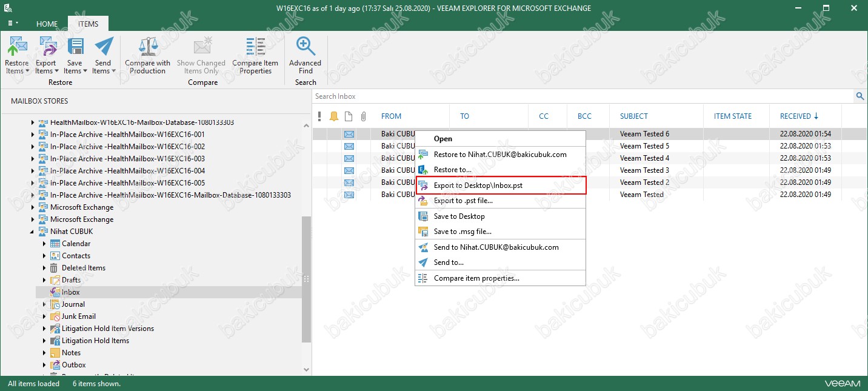868x391 pixels.
Task: Expand the Deleted Items folder node
Action: pos(44,268)
